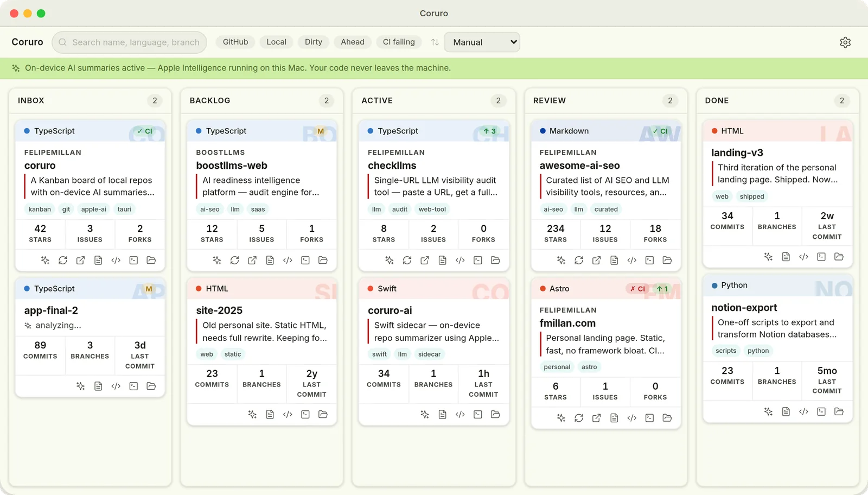Open the settings gear
The height and width of the screenshot is (495, 868).
point(845,42)
